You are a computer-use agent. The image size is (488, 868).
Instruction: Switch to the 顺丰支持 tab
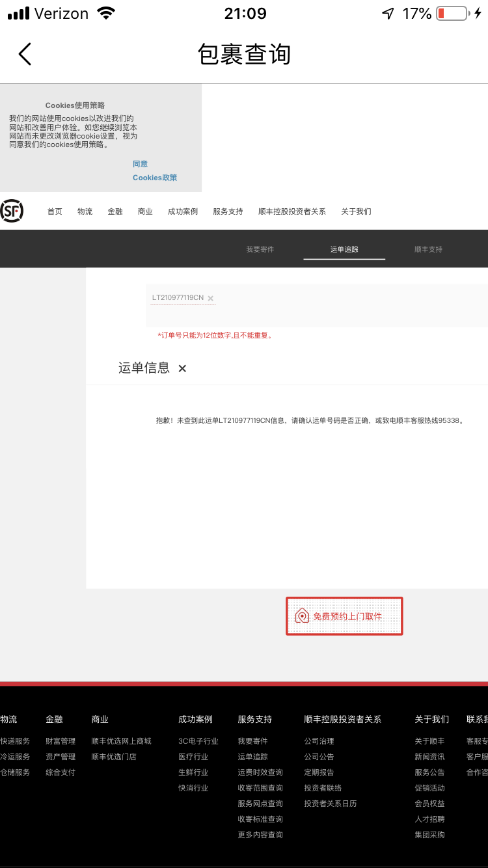pos(428,249)
